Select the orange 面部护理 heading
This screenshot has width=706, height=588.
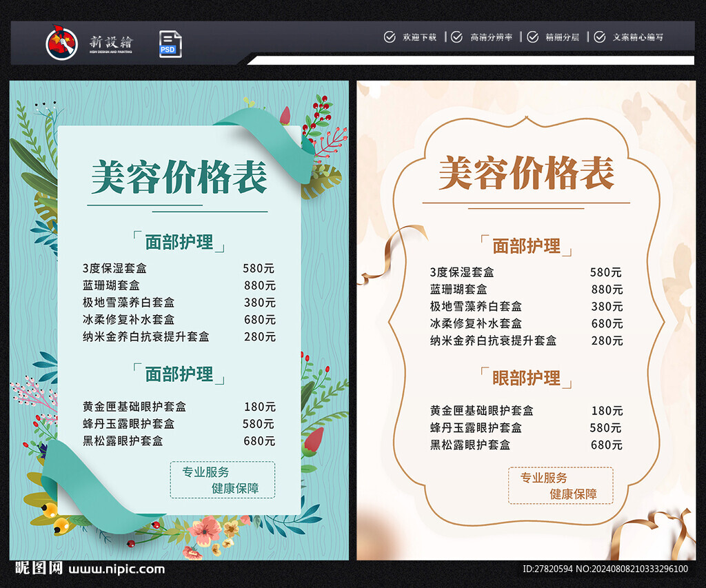tap(526, 246)
